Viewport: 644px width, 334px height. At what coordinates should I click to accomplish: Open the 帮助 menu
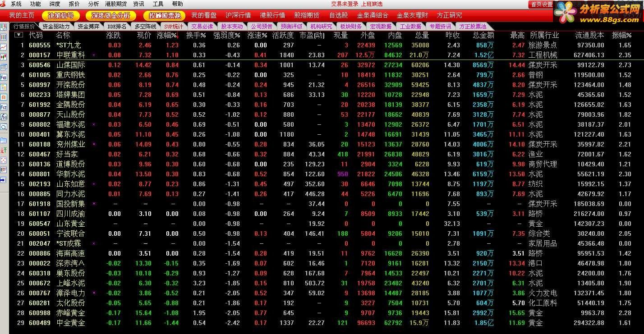pos(178,4)
